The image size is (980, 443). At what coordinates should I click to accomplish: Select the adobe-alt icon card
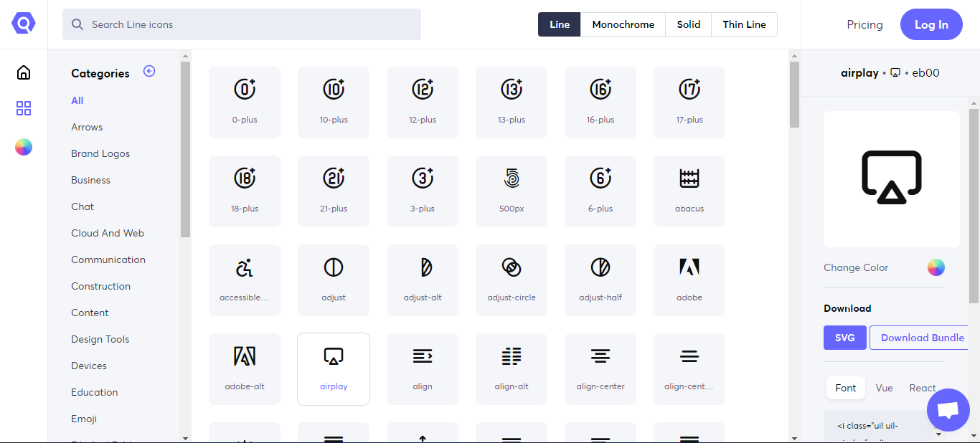(x=245, y=369)
